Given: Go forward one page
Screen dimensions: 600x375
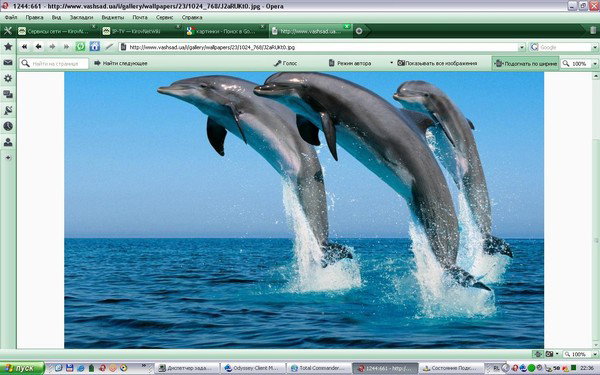Looking at the screenshot, I should (52, 47).
